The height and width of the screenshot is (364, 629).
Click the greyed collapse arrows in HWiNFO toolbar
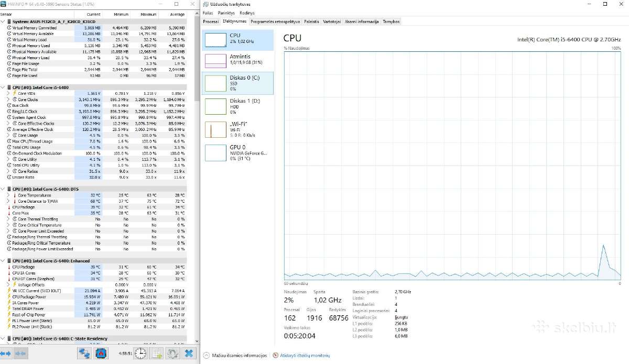[21, 354]
